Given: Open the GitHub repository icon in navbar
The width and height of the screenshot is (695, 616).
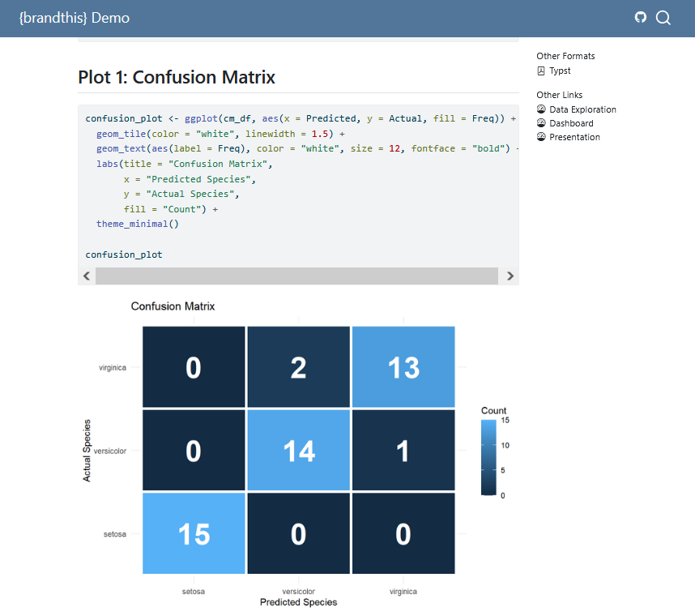Looking at the screenshot, I should pyautogui.click(x=641, y=18).
